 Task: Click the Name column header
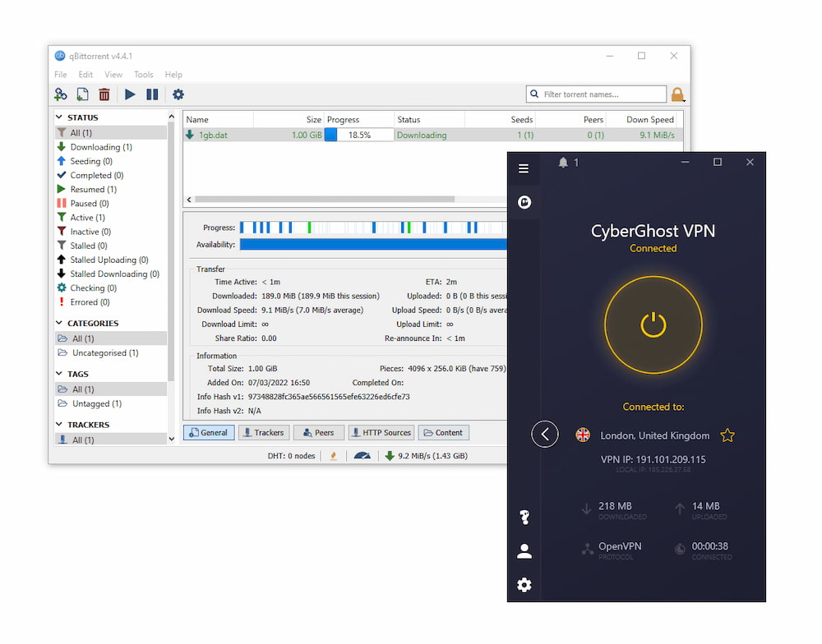pyautogui.click(x=218, y=119)
